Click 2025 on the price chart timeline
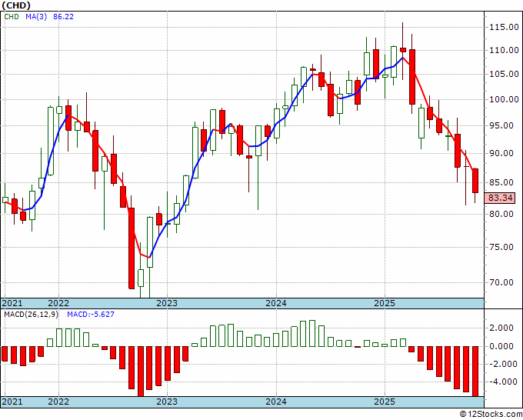Screen dimensions: 523x420 [x=385, y=303]
